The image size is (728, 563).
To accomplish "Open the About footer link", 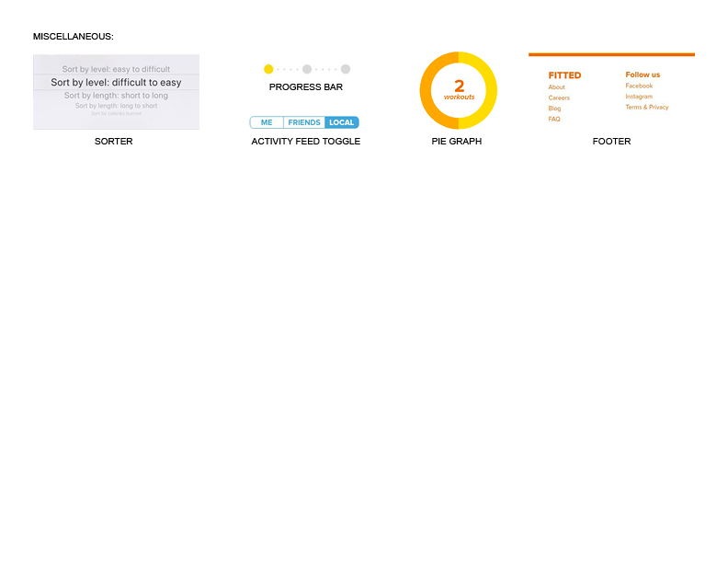I will pyautogui.click(x=556, y=87).
